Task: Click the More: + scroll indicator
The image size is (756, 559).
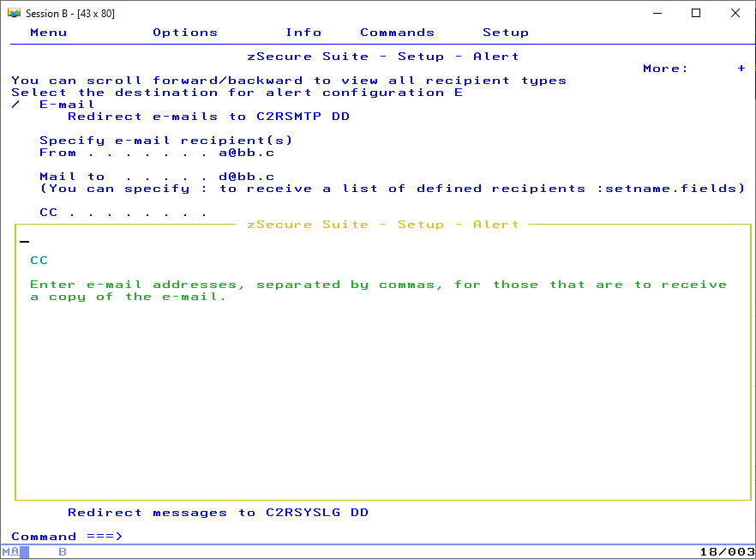Action: (693, 69)
